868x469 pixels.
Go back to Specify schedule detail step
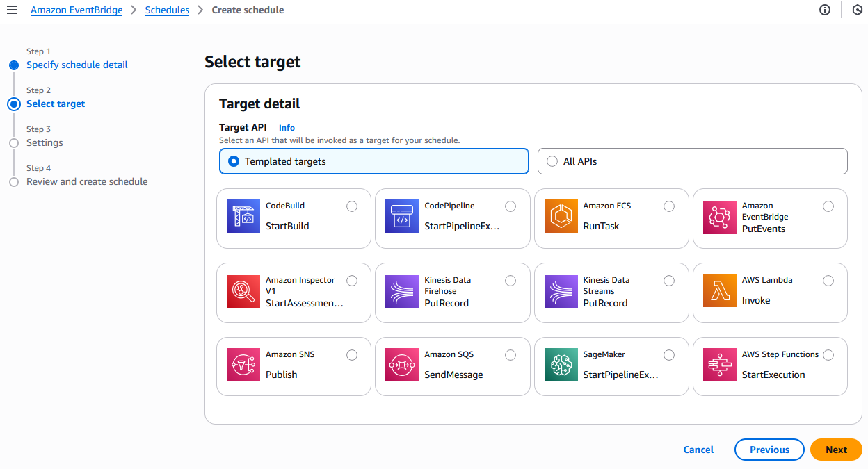[x=77, y=65]
